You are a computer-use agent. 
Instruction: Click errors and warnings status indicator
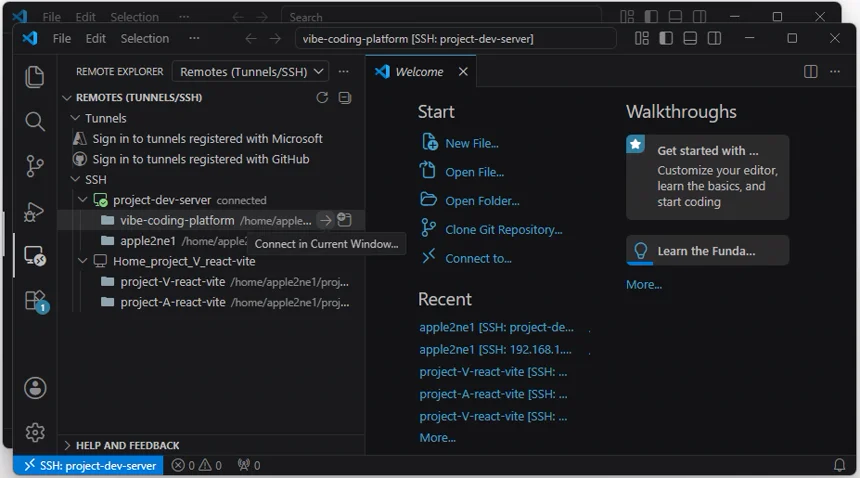[196, 465]
